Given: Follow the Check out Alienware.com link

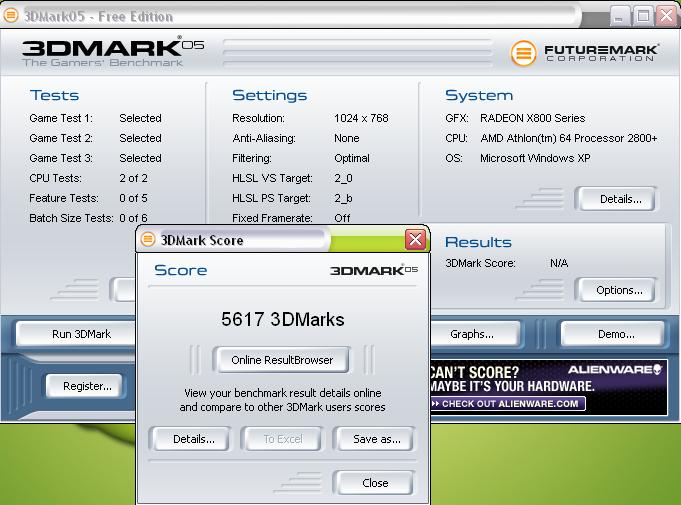Looking at the screenshot, I should pos(507,404).
